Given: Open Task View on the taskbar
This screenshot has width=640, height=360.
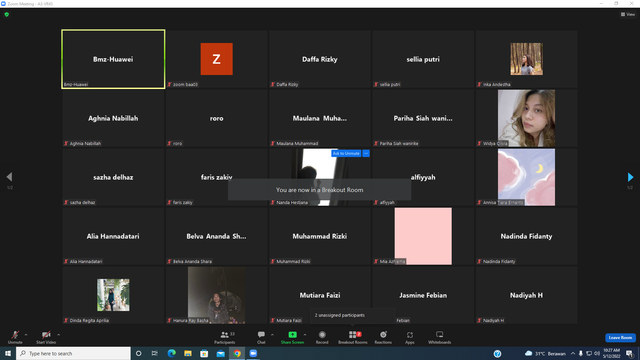Looking at the screenshot, I should 155,353.
